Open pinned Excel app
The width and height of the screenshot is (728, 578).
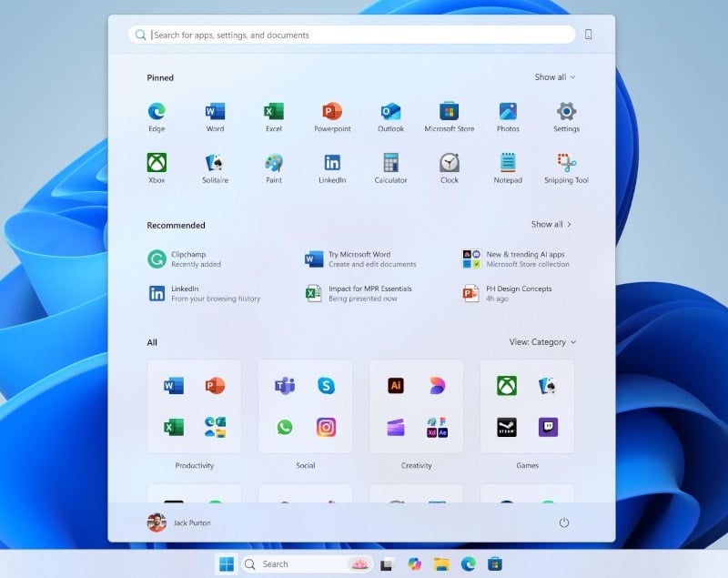pos(274,117)
